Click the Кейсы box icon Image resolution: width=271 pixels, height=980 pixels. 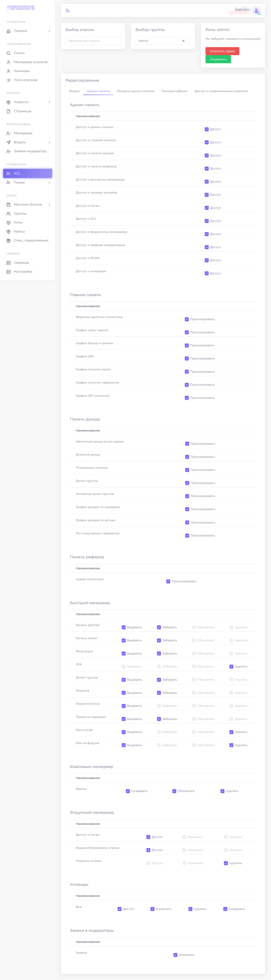[8, 232]
